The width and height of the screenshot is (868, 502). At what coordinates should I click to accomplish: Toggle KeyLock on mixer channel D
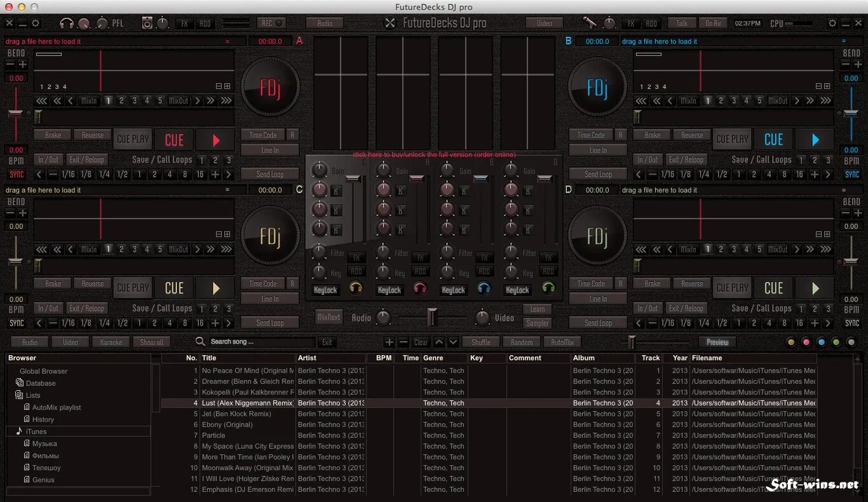517,290
